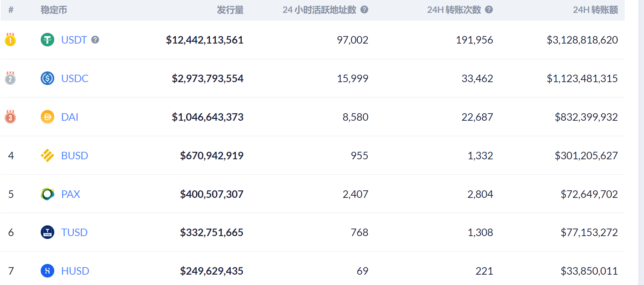Open the BUSD detail link
Image resolution: width=644 pixels, height=285 pixels.
tap(75, 155)
